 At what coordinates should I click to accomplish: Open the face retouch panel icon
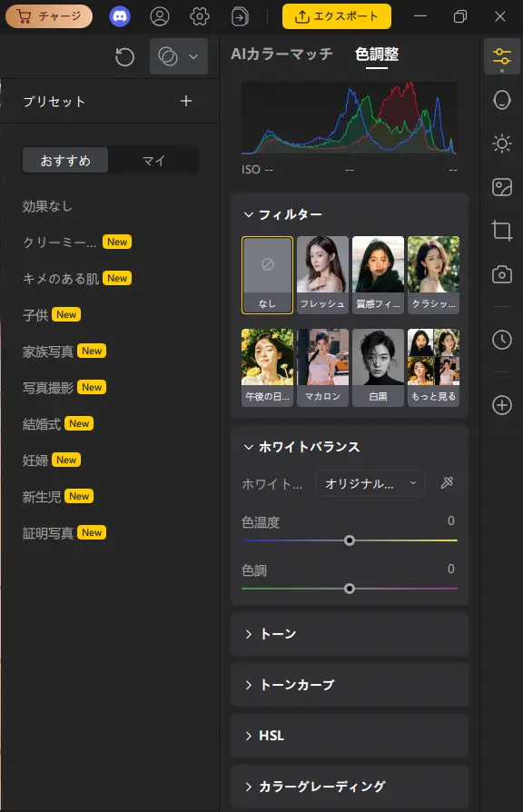pos(502,100)
